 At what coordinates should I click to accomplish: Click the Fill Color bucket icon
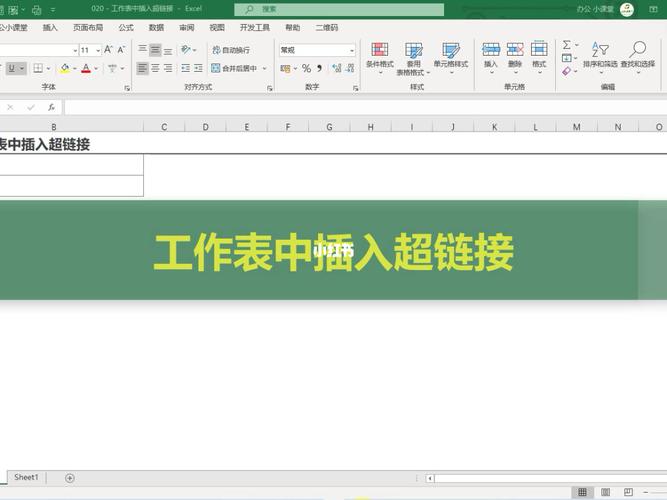coord(65,68)
